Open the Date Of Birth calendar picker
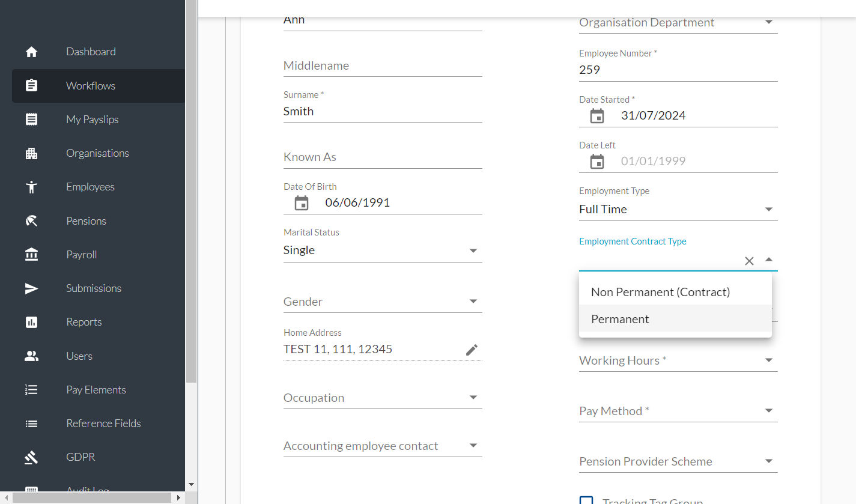This screenshot has height=504, width=856. [302, 203]
